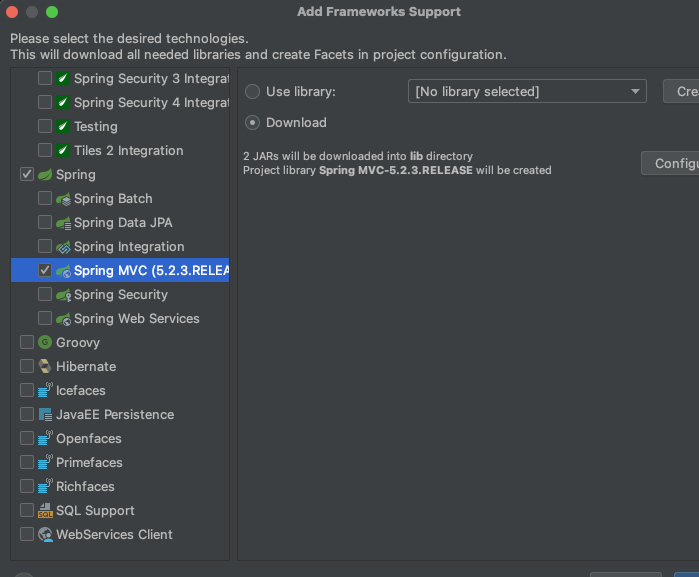The height and width of the screenshot is (577, 699).
Task: Click the Configure button
Action: 670,164
